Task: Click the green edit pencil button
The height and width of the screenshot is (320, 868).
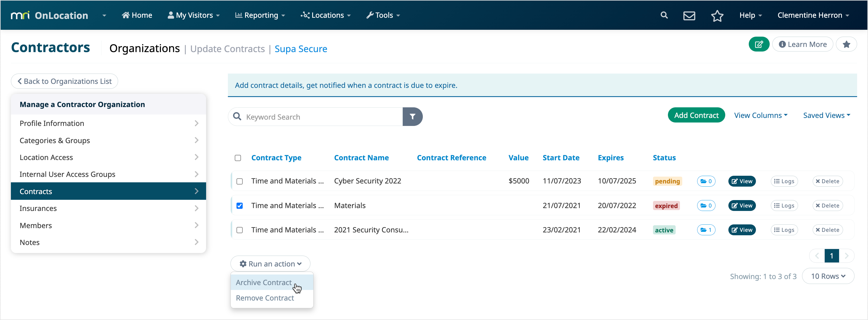Action: point(759,44)
